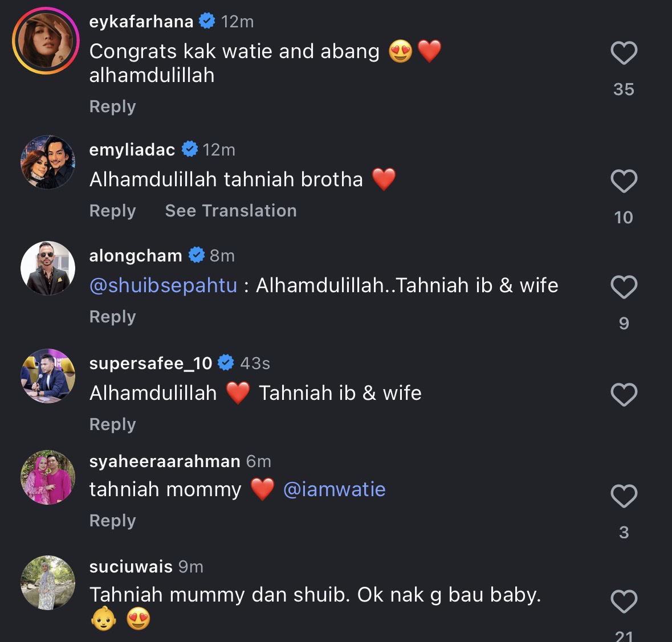Screen dimensions: 672x642
Task: Open supersafee_10's avatar
Action: tap(48, 375)
